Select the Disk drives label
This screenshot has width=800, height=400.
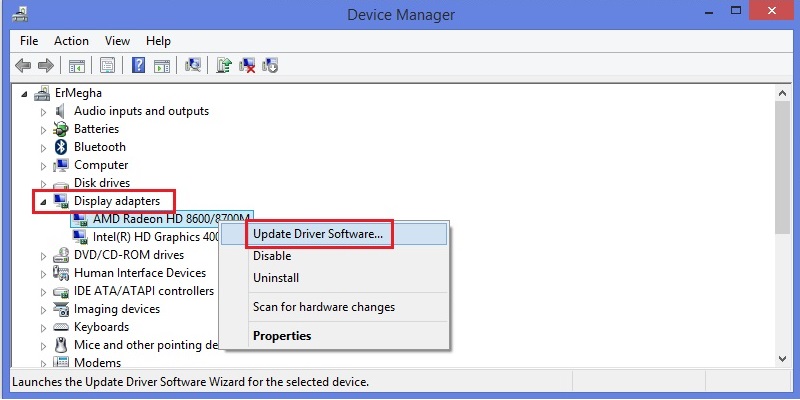click(102, 183)
